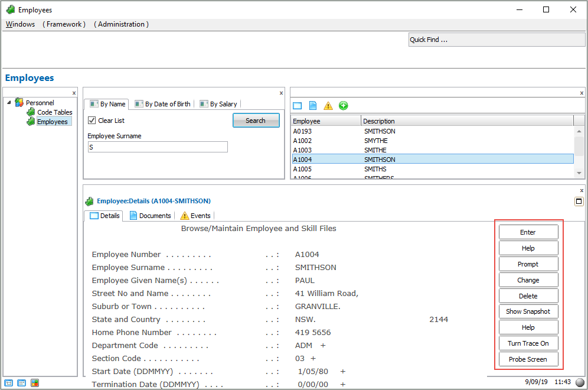Click the Events warning triangle icon in list toolbar
This screenshot has height=390, width=588.
tap(328, 106)
